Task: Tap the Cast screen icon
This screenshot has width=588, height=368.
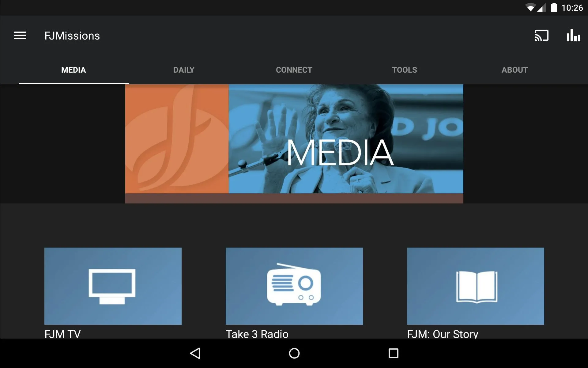Action: pyautogui.click(x=541, y=36)
